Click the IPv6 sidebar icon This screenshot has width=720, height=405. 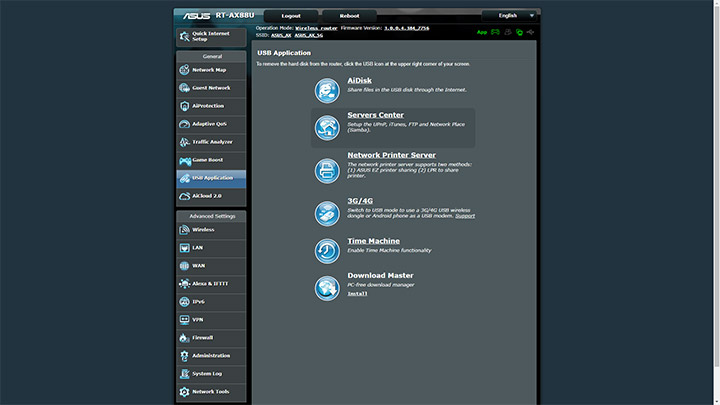[x=184, y=302]
